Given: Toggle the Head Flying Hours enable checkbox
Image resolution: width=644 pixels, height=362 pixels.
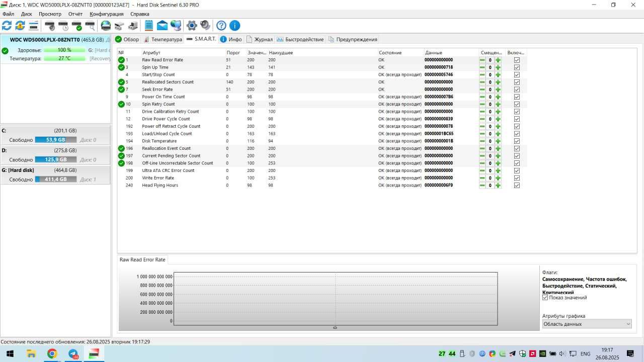Looking at the screenshot, I should point(517,186).
